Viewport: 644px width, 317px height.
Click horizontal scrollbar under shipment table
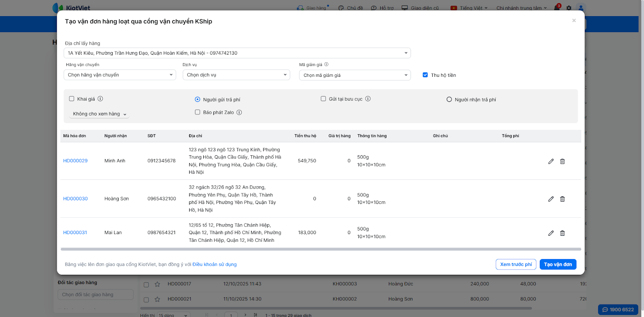click(x=320, y=249)
